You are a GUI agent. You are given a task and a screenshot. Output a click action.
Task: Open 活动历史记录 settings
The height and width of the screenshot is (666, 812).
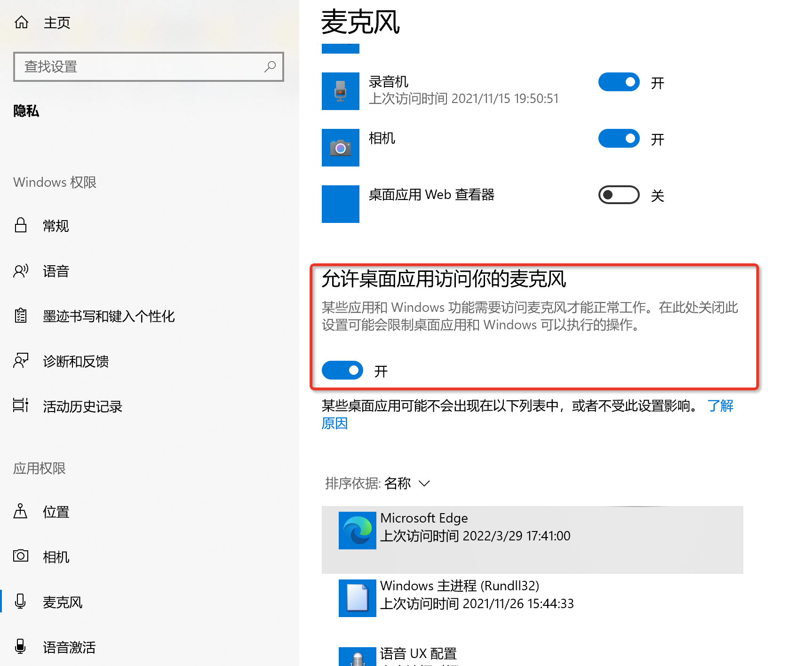coord(82,406)
